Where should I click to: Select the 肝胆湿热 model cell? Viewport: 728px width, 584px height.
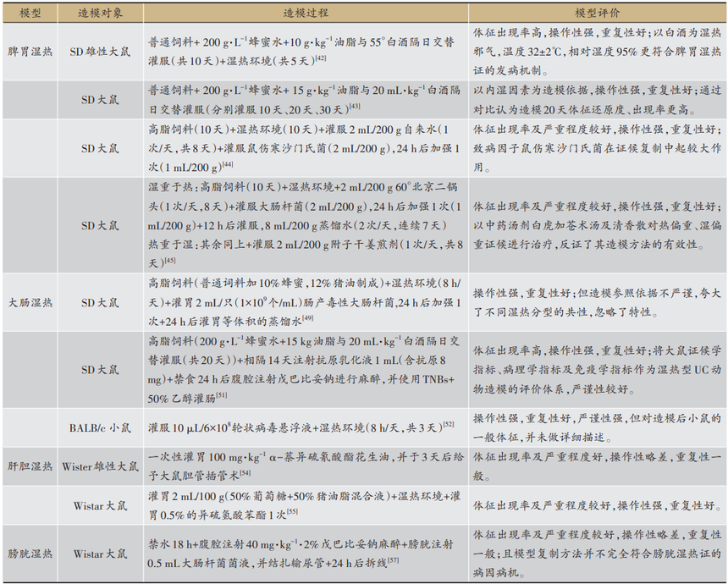click(30, 466)
